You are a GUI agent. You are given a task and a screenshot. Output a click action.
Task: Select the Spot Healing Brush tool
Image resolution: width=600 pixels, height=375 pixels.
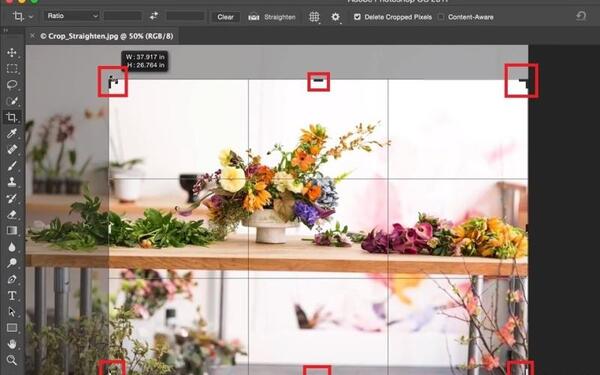pyautogui.click(x=12, y=149)
